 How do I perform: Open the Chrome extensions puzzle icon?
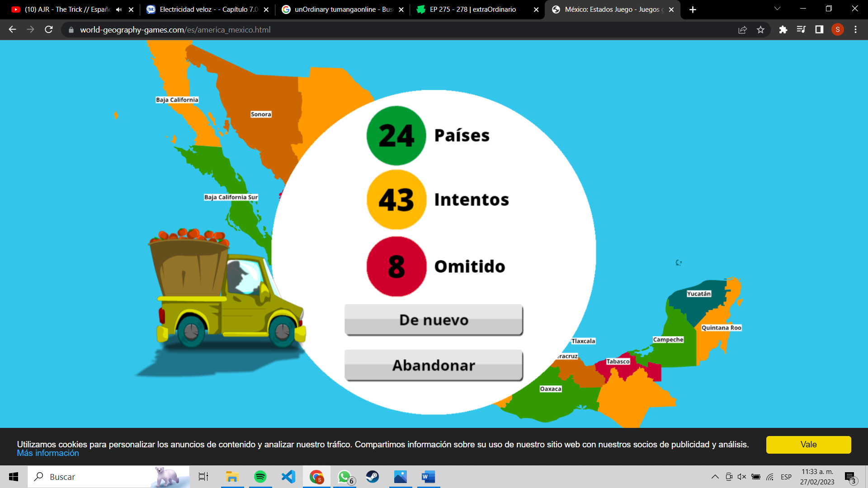(783, 30)
